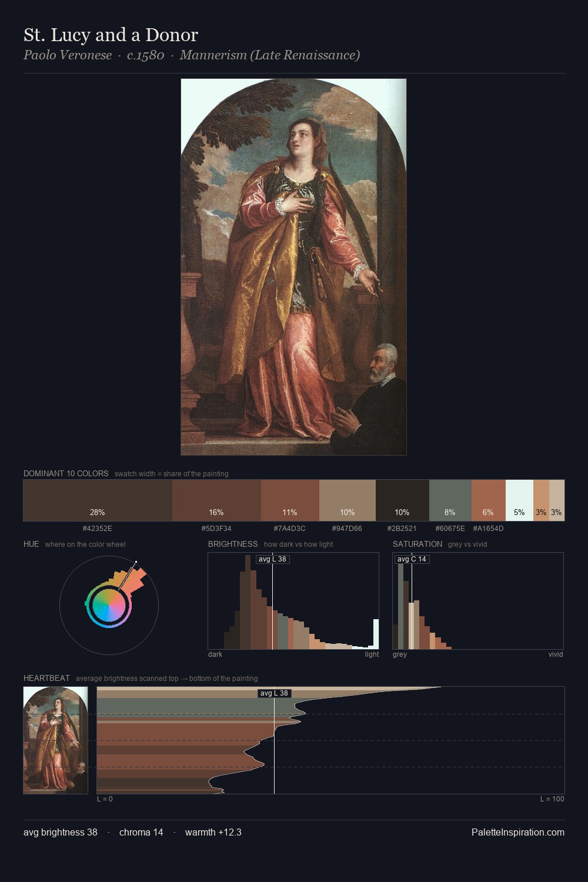Click the chroma 14 footer stat
Screen dimensions: 588x882
(141, 832)
